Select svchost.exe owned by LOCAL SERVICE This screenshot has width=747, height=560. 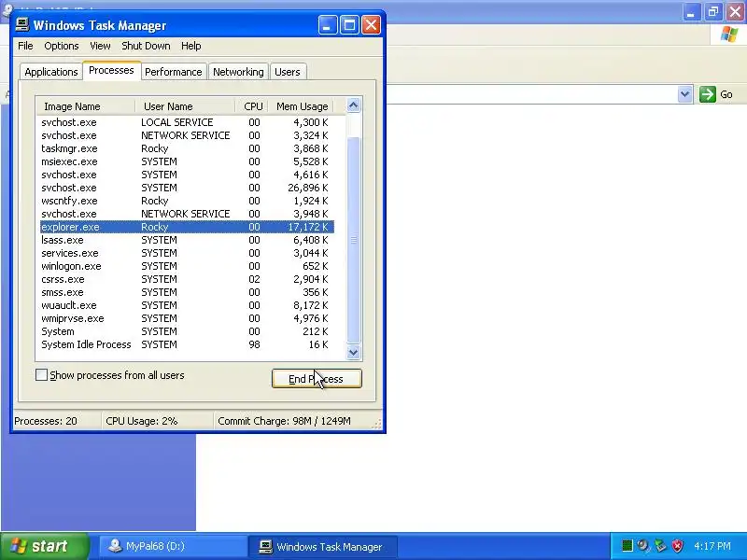click(x=187, y=122)
